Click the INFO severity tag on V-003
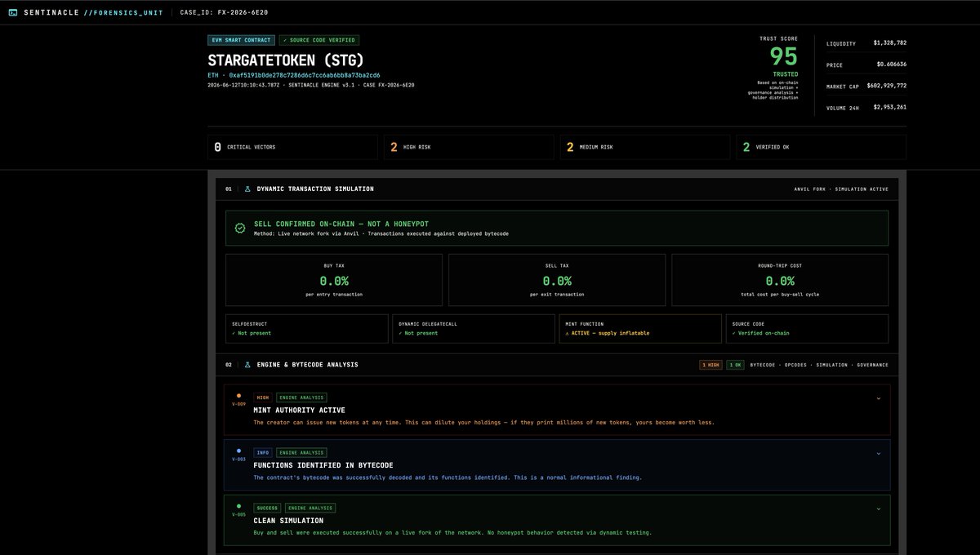The width and height of the screenshot is (980, 555). pos(262,452)
